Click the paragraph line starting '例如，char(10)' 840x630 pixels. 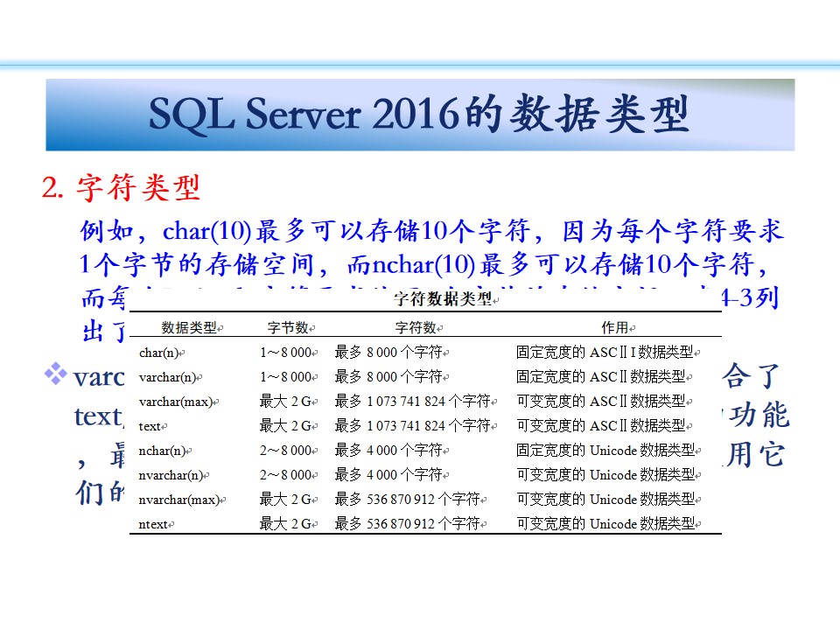pos(431,231)
